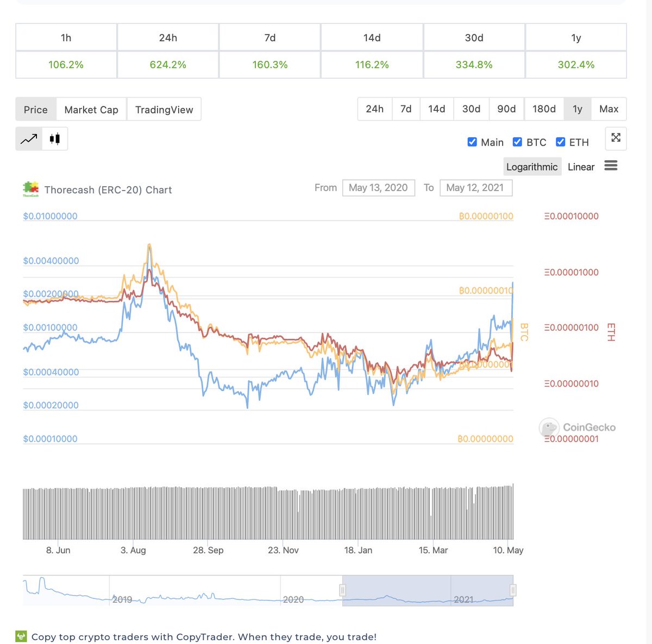The width and height of the screenshot is (652, 644).
Task: Open chart hamburger export menu
Action: [611, 166]
